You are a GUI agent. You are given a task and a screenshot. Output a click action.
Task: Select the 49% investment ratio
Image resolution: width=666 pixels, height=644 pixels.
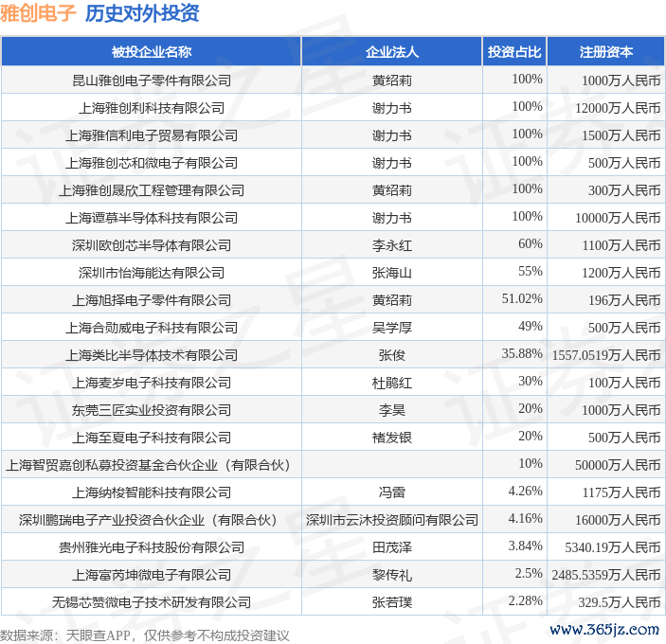531,326
